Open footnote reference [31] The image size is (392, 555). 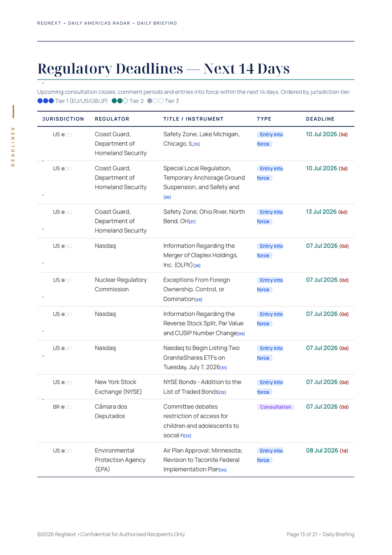tap(224, 368)
